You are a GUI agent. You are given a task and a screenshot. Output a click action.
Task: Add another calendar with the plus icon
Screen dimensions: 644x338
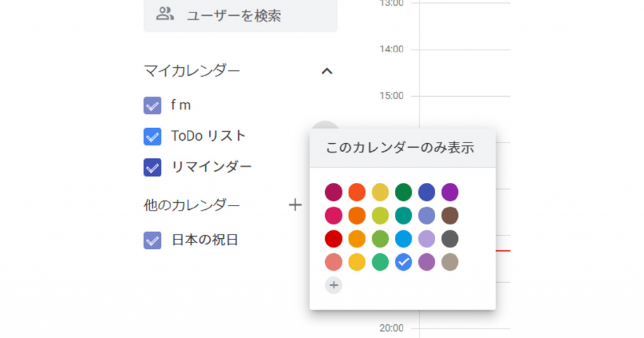click(295, 205)
